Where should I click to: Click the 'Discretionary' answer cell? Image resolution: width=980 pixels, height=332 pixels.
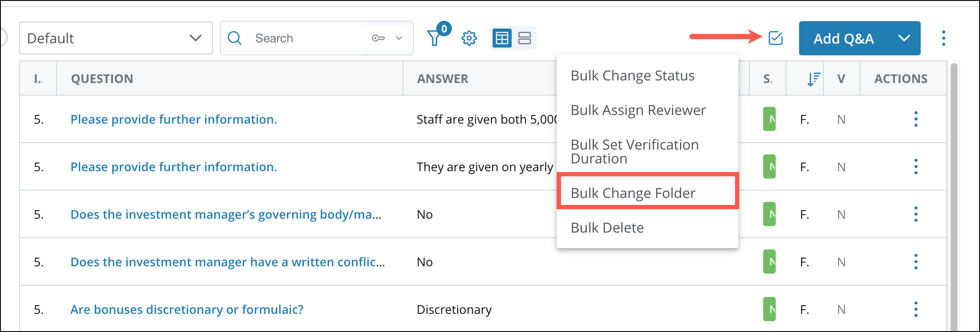pos(454,310)
